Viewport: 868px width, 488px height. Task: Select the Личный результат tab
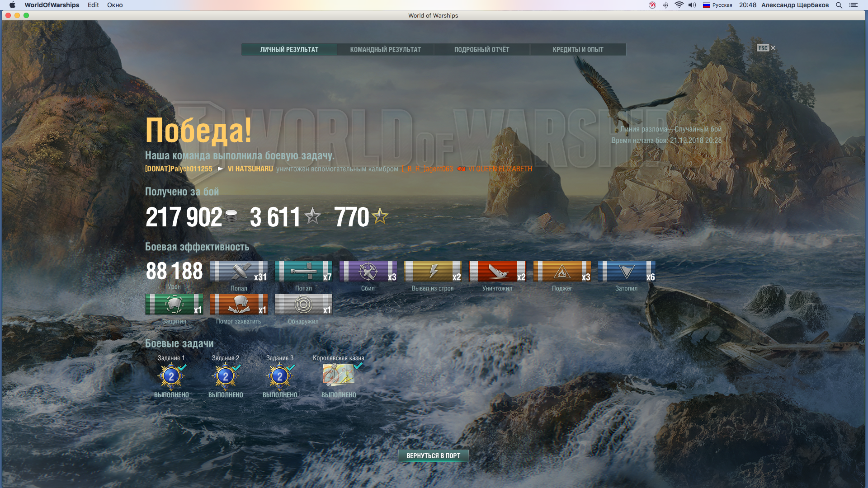point(289,50)
